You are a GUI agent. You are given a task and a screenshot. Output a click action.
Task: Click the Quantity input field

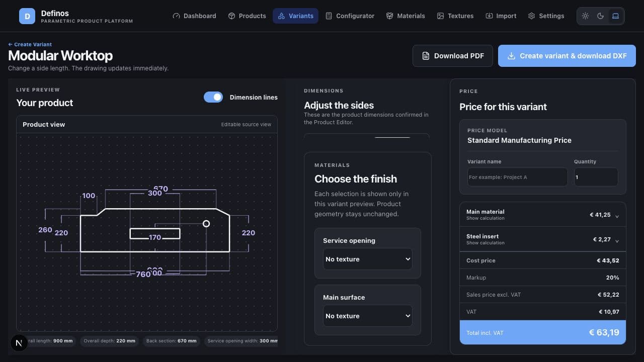point(596,177)
